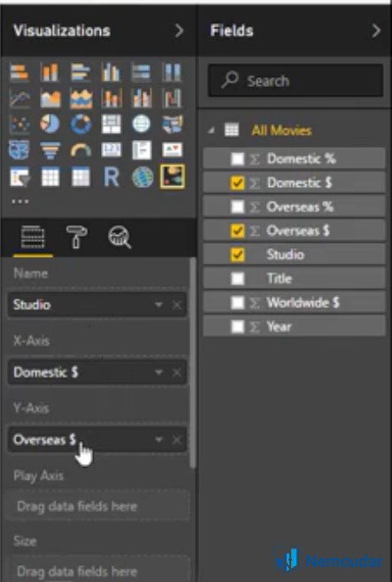This screenshot has width=392, height=582.
Task: Collapse the Visualizations pane chevron
Action: pyautogui.click(x=179, y=30)
